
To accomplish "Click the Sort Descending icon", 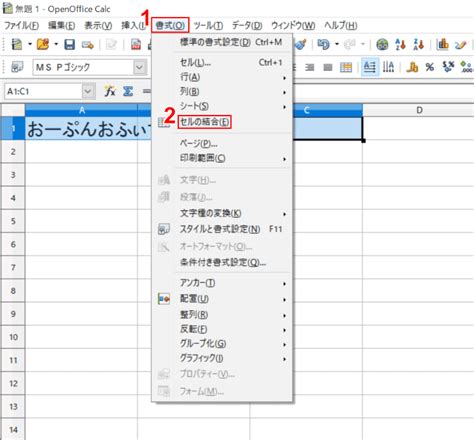I will [x=418, y=45].
